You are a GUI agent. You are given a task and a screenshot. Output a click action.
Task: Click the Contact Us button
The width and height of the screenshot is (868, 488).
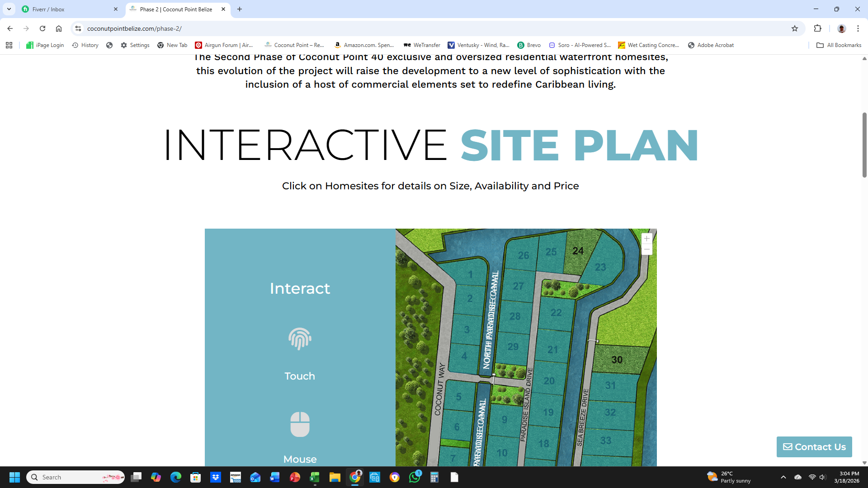pos(814,447)
